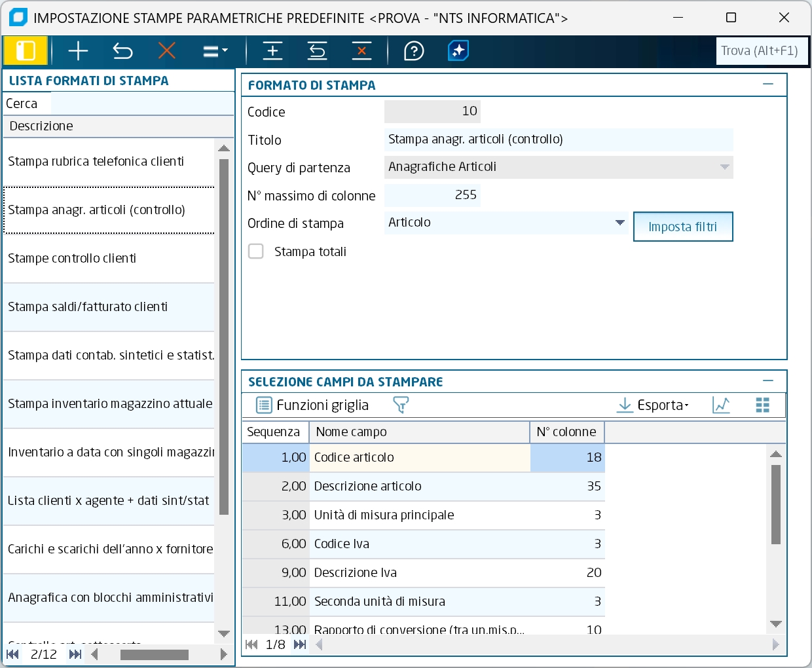Image resolution: width=812 pixels, height=668 pixels.
Task: Click the undo arrow toolbar icon
Action: pos(122,50)
